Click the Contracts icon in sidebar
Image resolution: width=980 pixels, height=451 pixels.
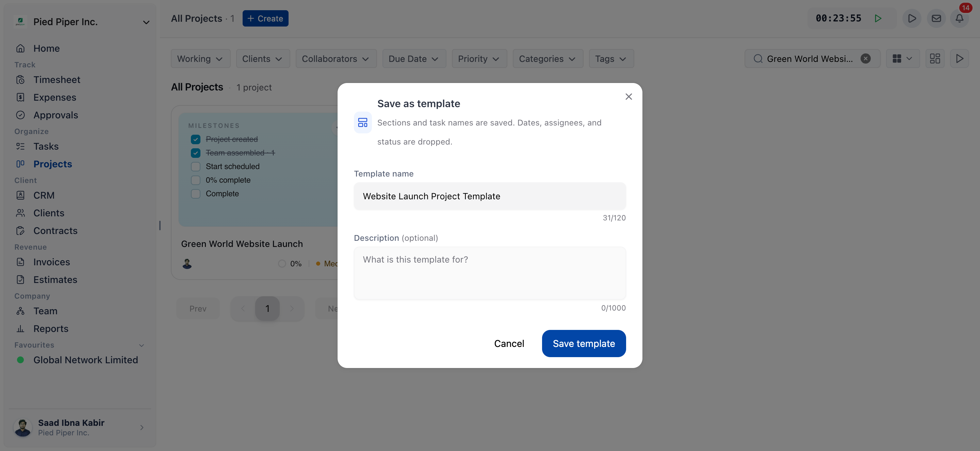pos(20,231)
